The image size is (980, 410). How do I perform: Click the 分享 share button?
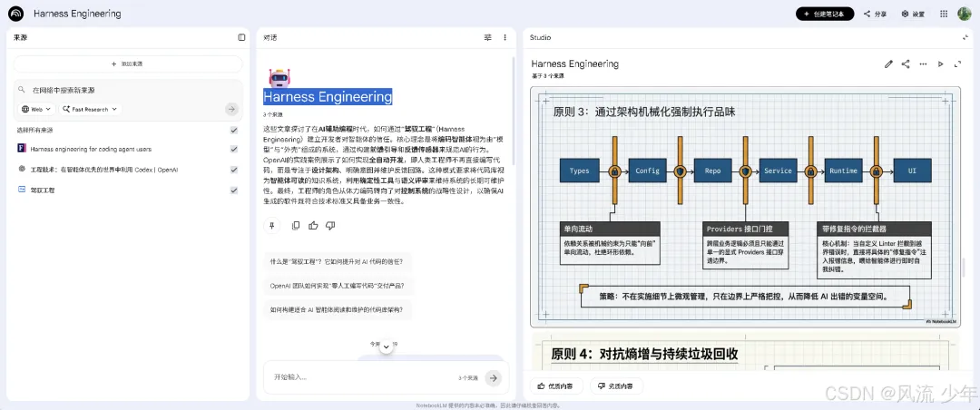875,14
